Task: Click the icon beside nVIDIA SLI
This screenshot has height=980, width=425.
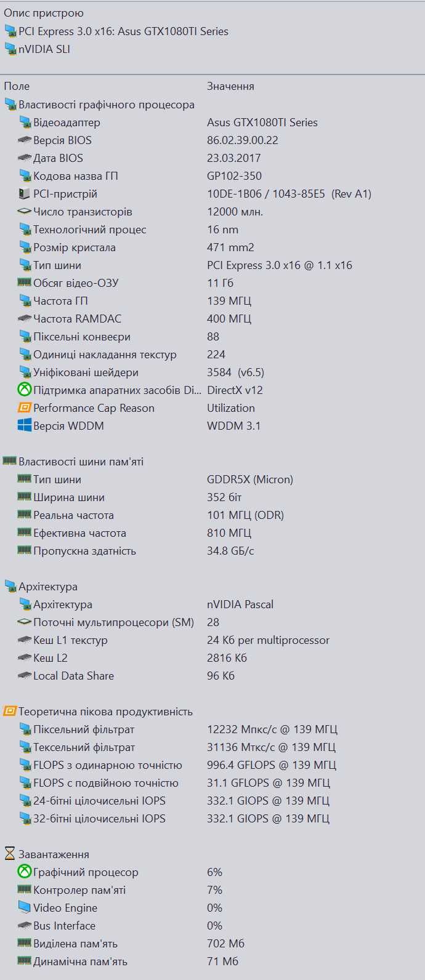Action: [x=10, y=49]
